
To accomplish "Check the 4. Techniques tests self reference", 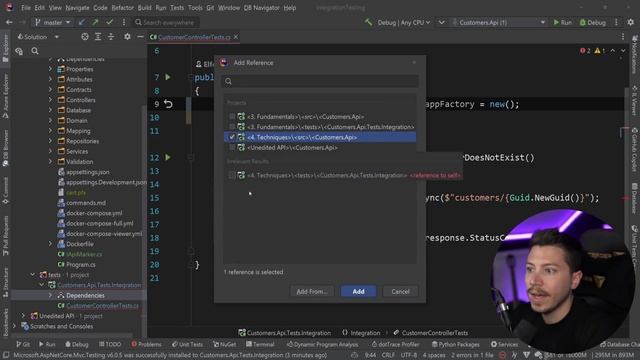I will 232,175.
